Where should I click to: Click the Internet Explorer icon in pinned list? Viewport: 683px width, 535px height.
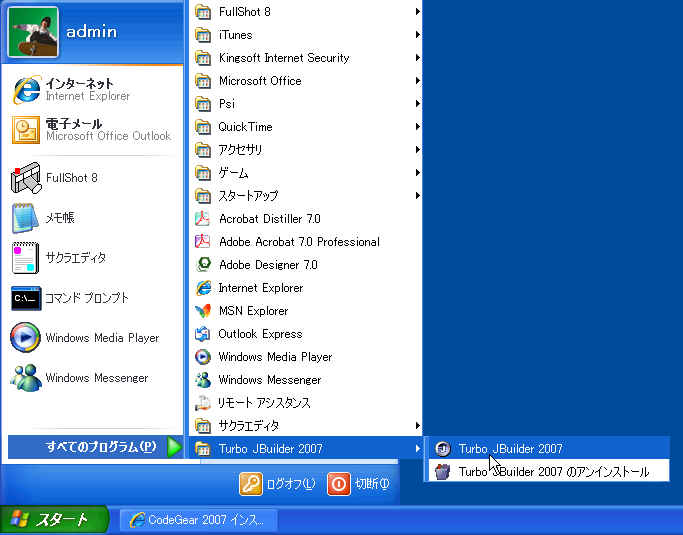pos(26,90)
